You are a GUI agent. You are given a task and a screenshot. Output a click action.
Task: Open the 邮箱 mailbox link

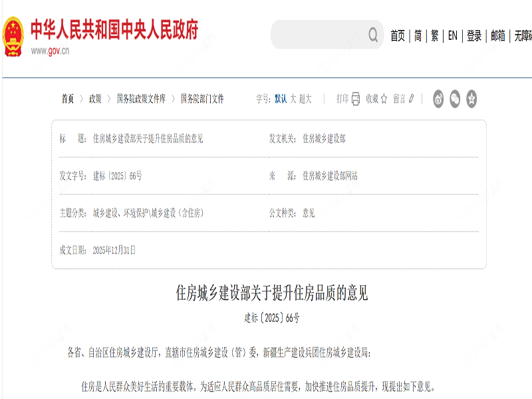[498, 36]
